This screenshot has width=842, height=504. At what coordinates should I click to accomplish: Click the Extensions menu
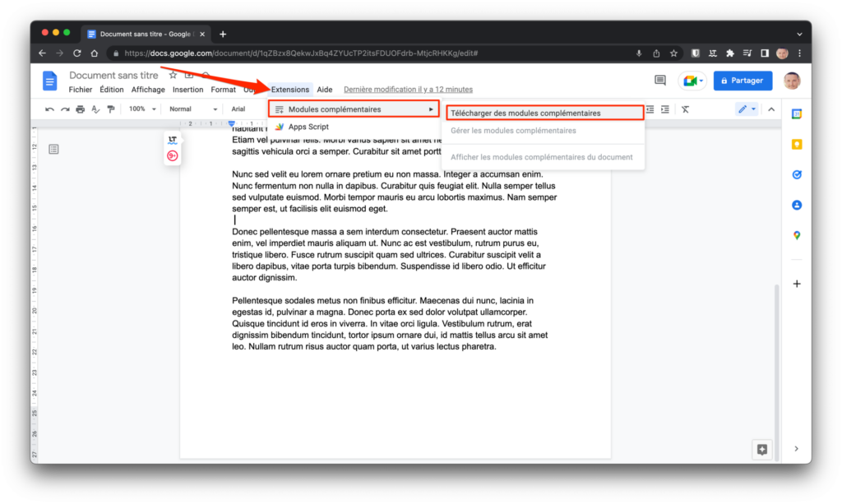tap(290, 90)
